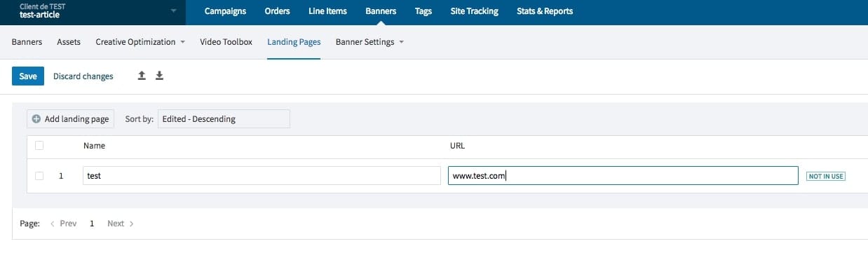
Task: Click the Name field containing test
Action: click(261, 176)
